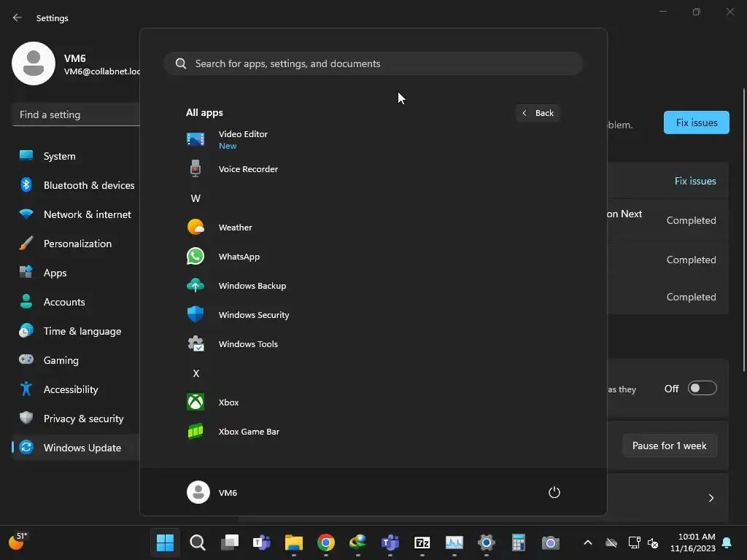Viewport: 747px width, 560px height.
Task: Open Windows Tools gear icon
Action: click(196, 343)
